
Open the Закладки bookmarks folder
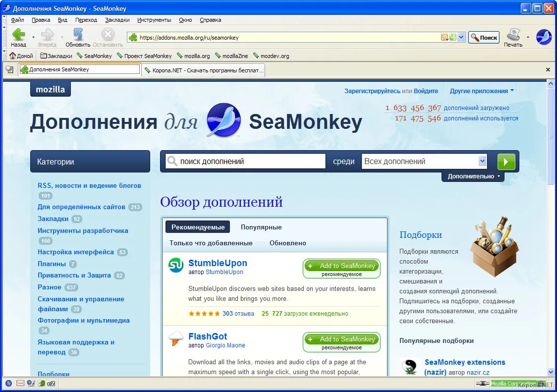pos(56,56)
